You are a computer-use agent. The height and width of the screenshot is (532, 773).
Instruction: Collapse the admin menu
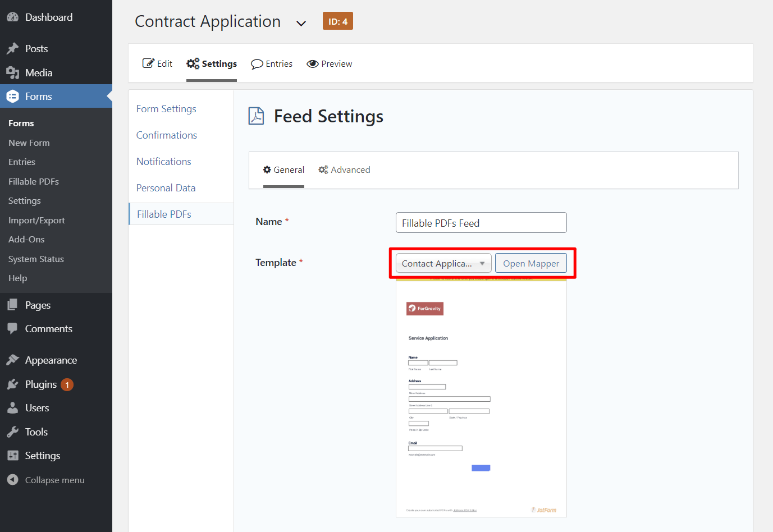click(12, 480)
